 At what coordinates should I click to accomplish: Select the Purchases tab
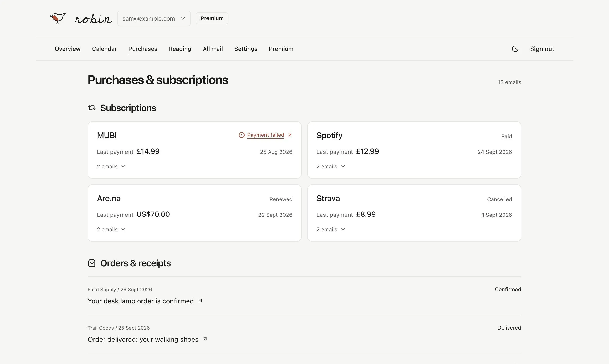pos(143,49)
